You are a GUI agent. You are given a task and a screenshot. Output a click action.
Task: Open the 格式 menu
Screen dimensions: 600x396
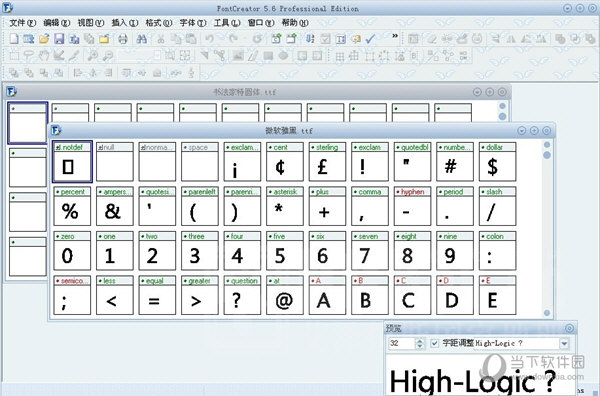(x=159, y=23)
